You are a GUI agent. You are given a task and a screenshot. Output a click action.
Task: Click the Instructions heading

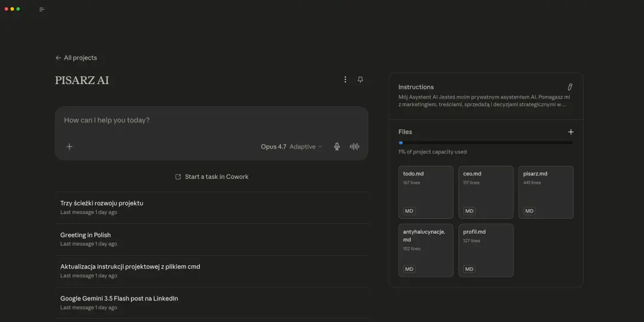tap(416, 87)
